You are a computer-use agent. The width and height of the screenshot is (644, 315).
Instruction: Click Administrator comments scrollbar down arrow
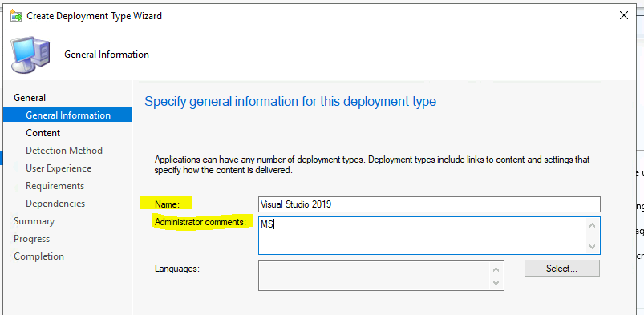[x=592, y=246]
